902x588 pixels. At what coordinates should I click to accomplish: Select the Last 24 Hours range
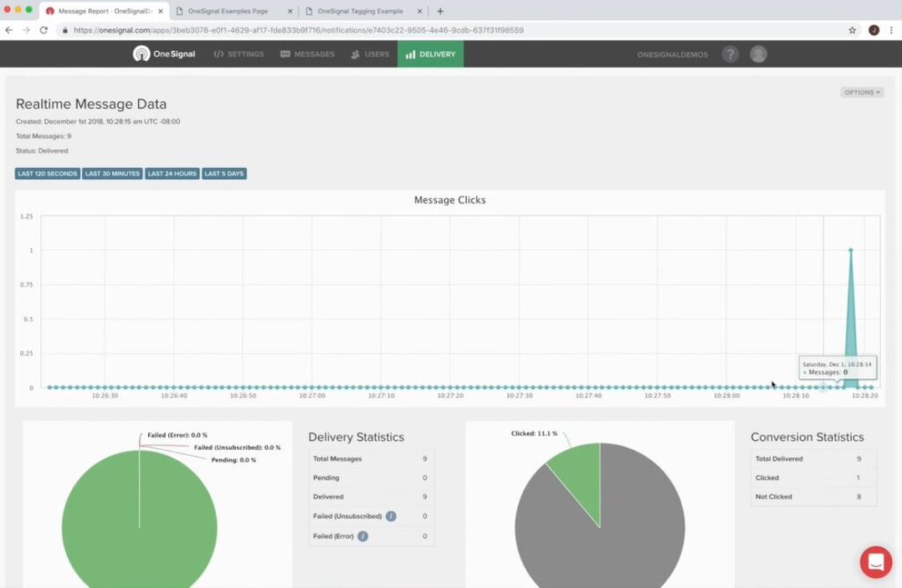click(x=172, y=173)
